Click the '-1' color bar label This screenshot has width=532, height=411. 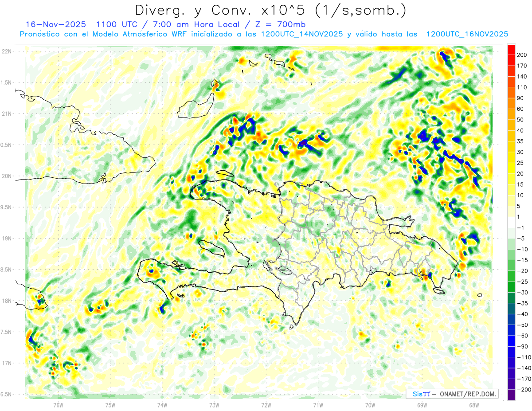click(520, 227)
